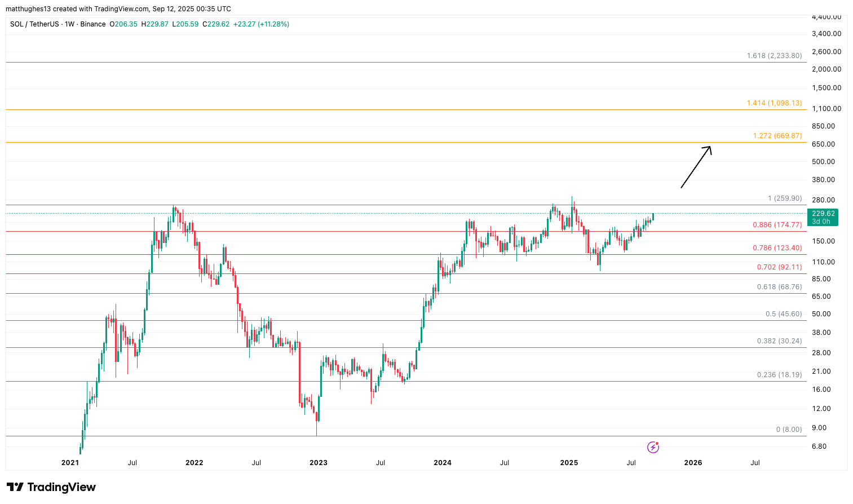Image resolution: width=853 pixels, height=504 pixels.
Task: Click 150.00 on the price axis
Action: point(824,241)
